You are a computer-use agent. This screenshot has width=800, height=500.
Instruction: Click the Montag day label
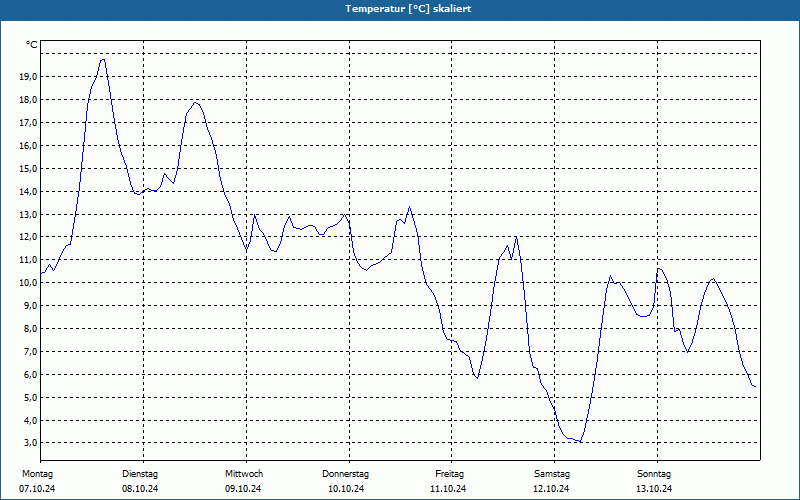37,474
